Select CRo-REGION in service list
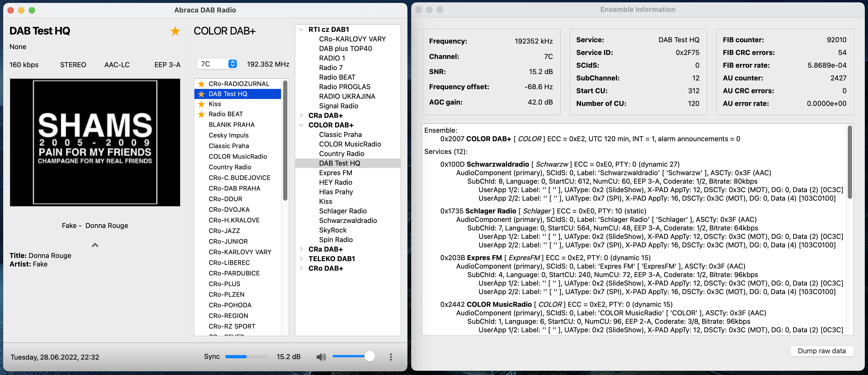 (x=238, y=315)
